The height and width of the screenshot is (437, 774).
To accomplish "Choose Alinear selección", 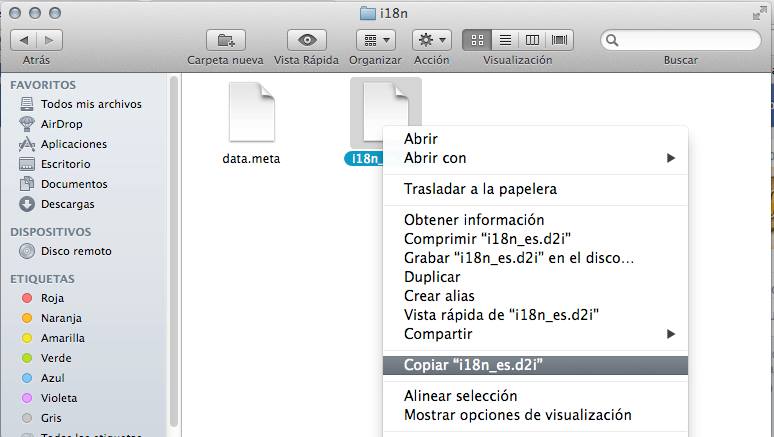I will (535, 396).
